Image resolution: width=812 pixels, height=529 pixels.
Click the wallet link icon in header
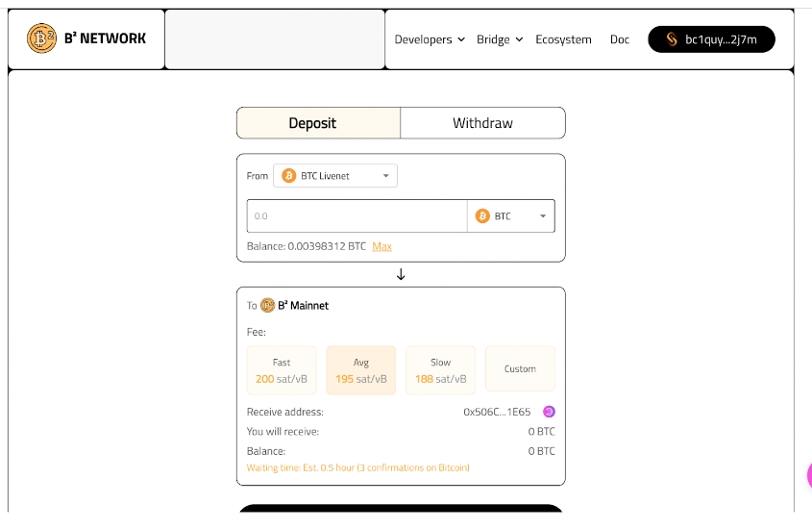coord(672,39)
